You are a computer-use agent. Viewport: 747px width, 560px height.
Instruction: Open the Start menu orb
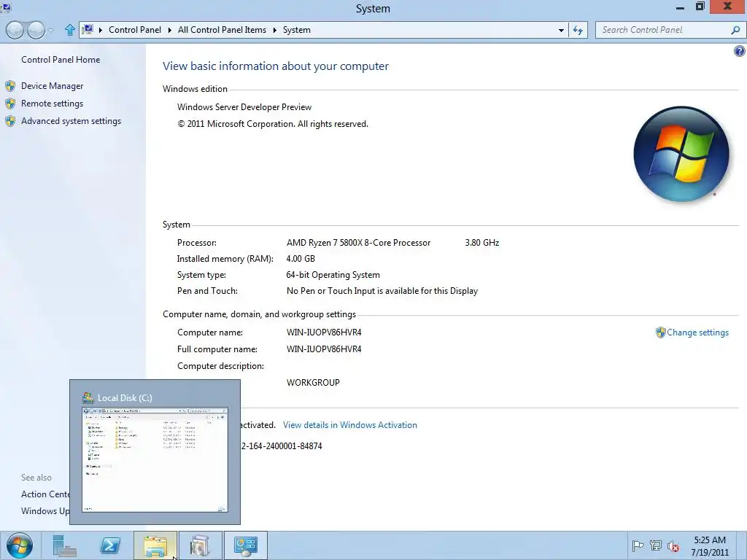[20, 545]
